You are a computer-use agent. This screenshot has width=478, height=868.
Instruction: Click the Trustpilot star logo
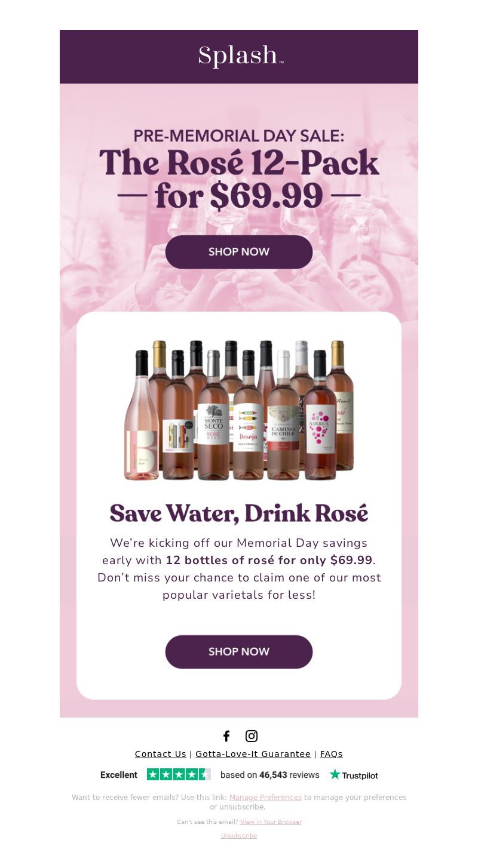pos(354,775)
